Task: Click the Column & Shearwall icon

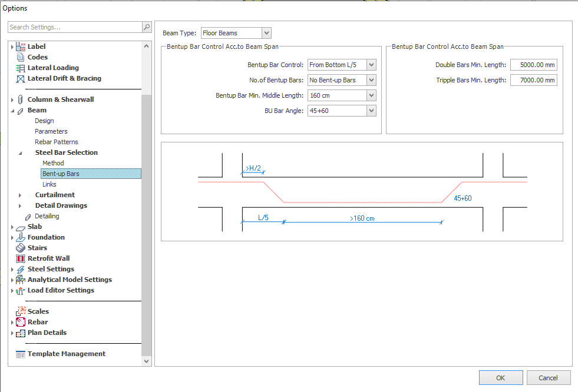Action: pyautogui.click(x=21, y=99)
